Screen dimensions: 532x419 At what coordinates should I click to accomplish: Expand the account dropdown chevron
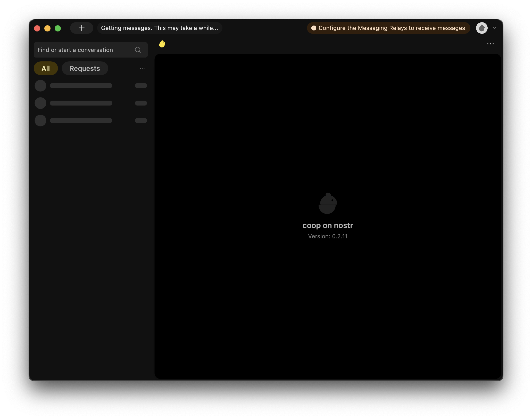point(494,28)
